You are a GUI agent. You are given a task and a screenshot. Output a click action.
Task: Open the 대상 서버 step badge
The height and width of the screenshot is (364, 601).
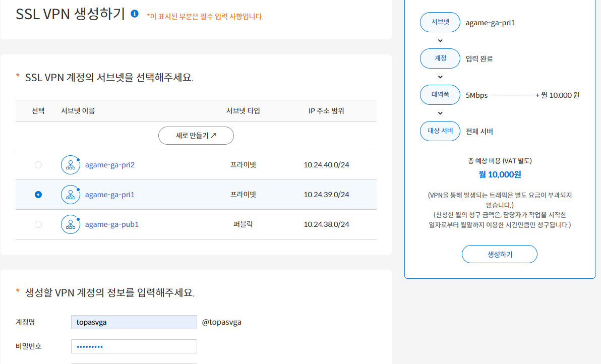click(440, 131)
